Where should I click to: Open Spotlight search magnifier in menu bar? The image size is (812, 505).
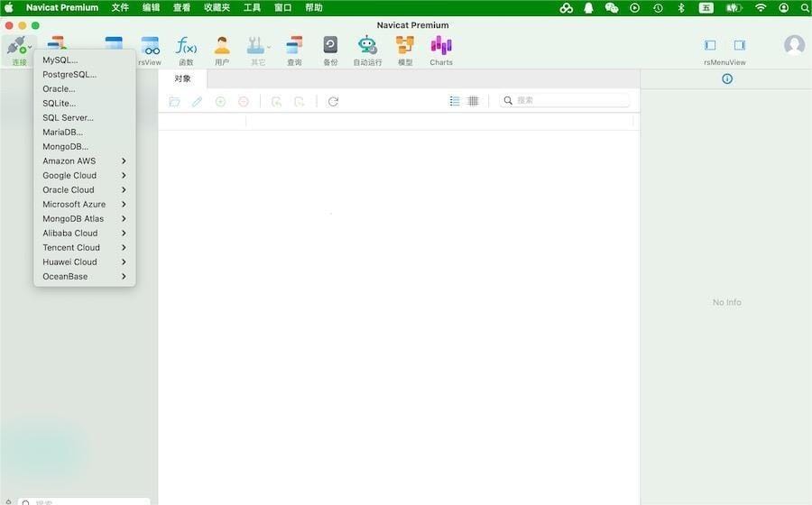click(x=806, y=8)
